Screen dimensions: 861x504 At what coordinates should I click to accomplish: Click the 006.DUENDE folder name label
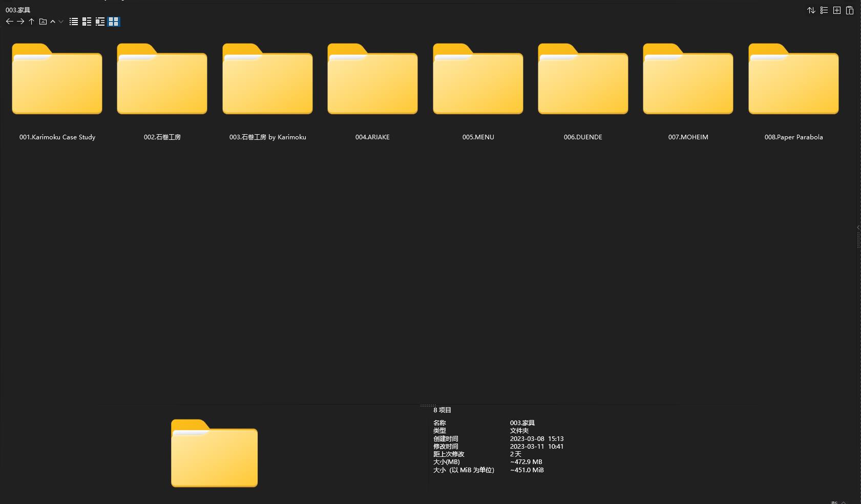[583, 137]
